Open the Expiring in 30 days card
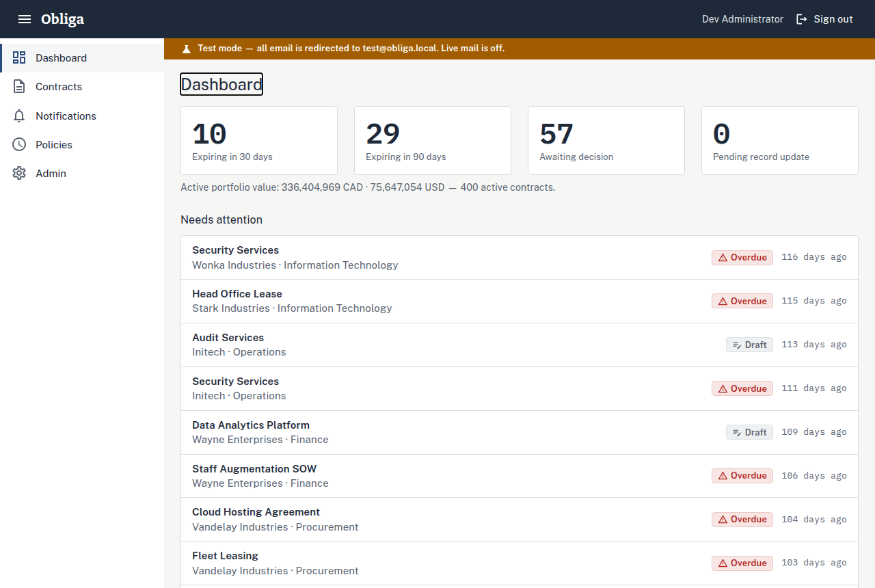 tap(259, 140)
